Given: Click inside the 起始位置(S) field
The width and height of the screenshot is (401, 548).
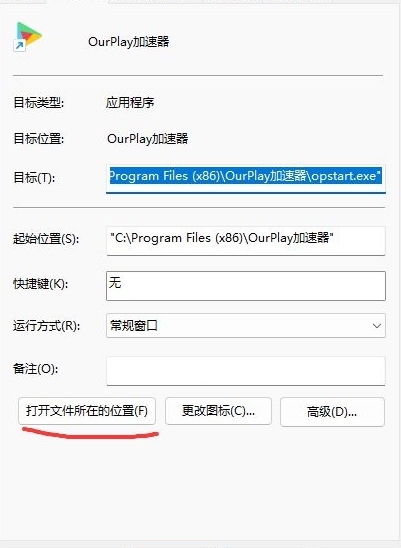Looking at the screenshot, I should 246,240.
